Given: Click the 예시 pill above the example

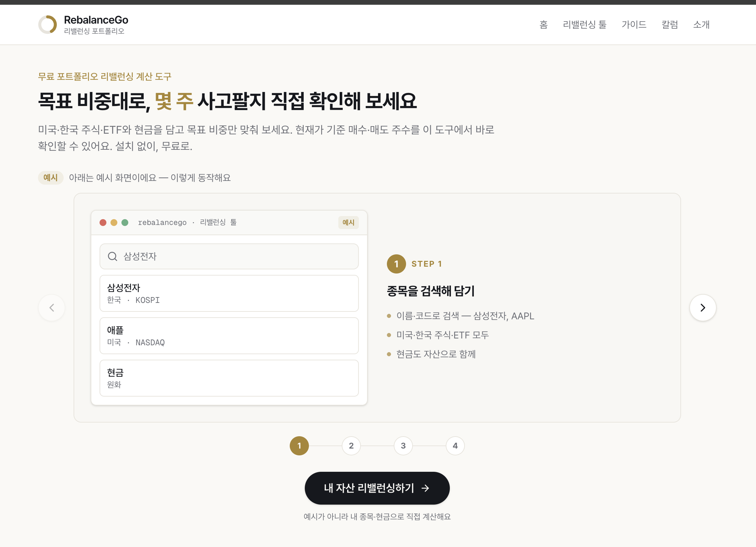Looking at the screenshot, I should point(51,178).
